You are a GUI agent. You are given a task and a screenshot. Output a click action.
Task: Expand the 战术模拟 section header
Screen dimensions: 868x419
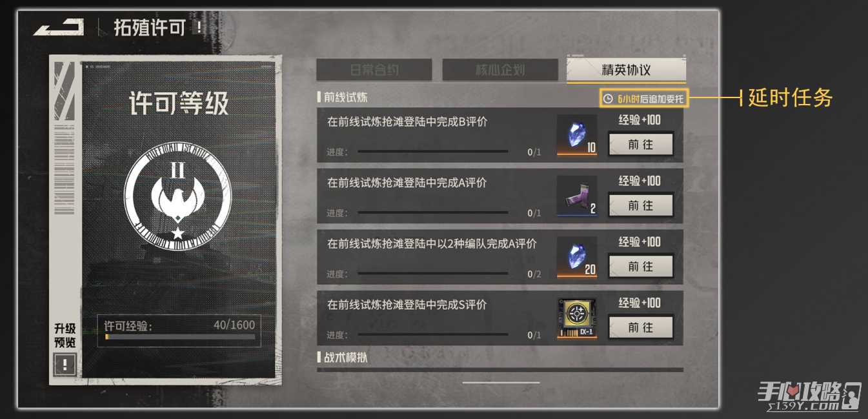343,356
